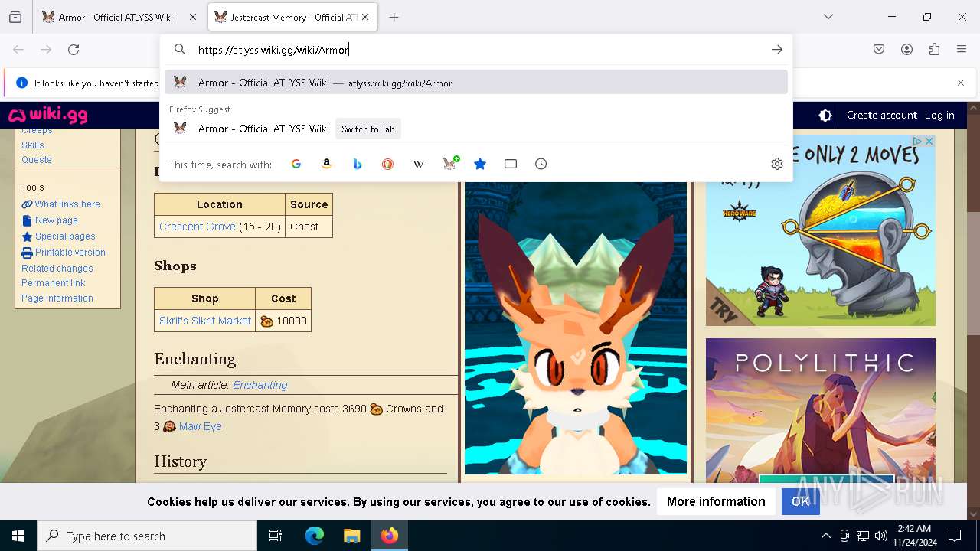This screenshot has width=980, height=551.
Task: Open the Quests sidebar link
Action: pos(37,160)
